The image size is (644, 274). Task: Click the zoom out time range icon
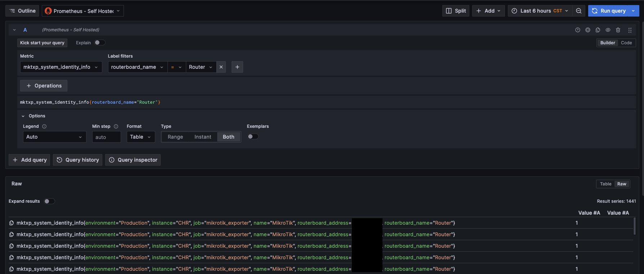pyautogui.click(x=579, y=11)
